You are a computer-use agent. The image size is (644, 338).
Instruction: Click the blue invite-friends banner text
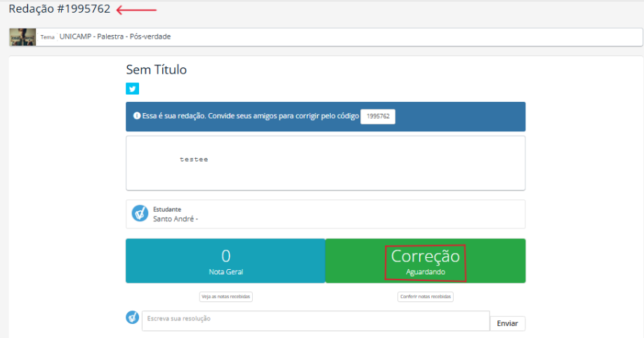pyautogui.click(x=251, y=116)
